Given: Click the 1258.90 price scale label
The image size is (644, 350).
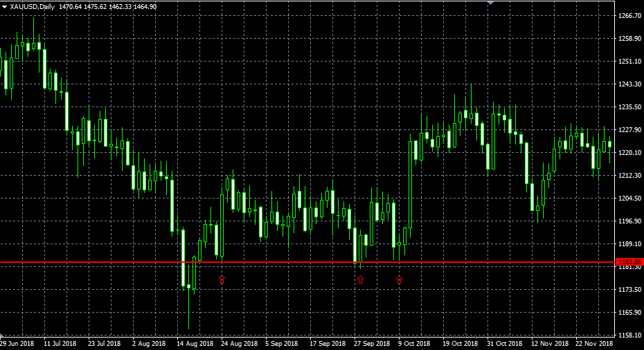Looking at the screenshot, I should (629, 39).
